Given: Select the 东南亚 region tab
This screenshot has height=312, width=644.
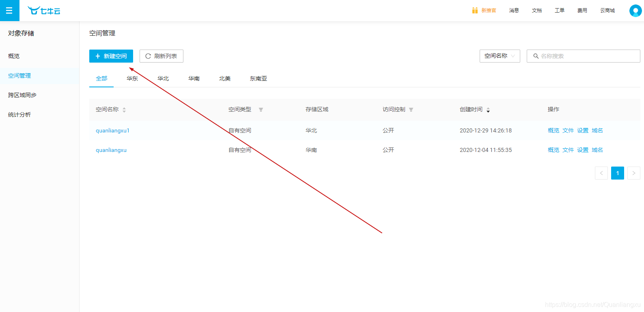Looking at the screenshot, I should click(x=258, y=78).
